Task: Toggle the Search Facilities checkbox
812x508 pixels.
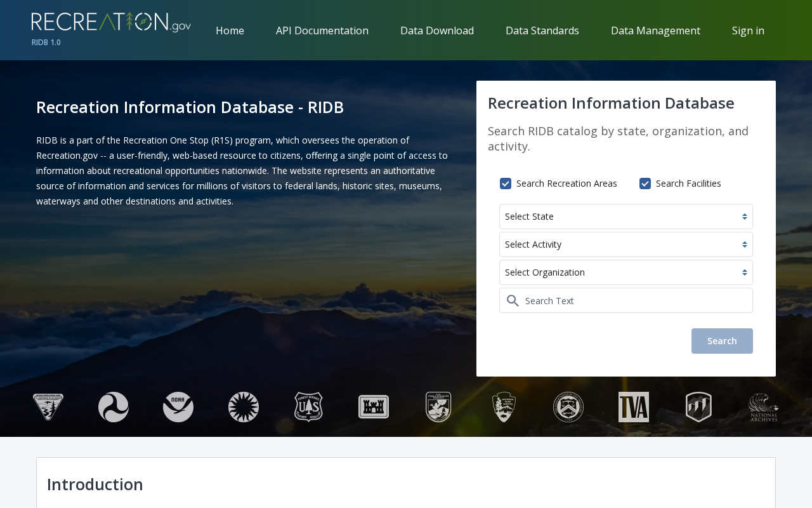Action: click(x=645, y=184)
